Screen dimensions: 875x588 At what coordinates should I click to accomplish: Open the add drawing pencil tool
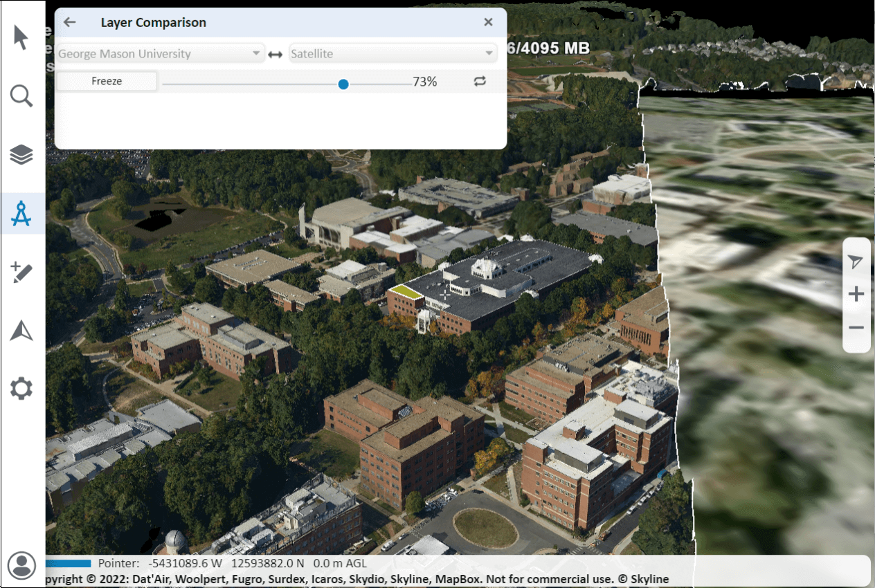(x=21, y=273)
